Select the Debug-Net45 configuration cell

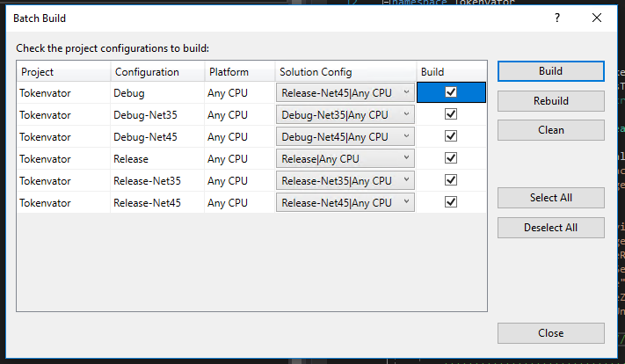(157, 137)
